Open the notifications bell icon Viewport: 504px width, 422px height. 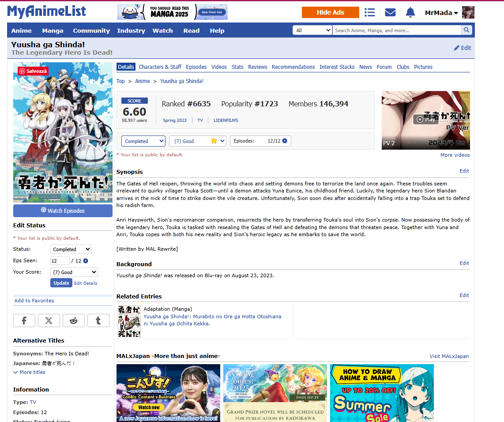pos(410,12)
